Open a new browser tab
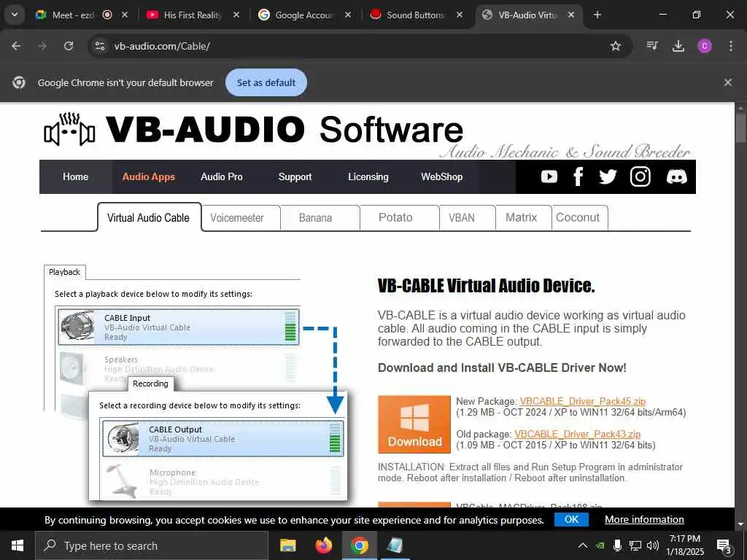Image resolution: width=747 pixels, height=560 pixels. 597,15
